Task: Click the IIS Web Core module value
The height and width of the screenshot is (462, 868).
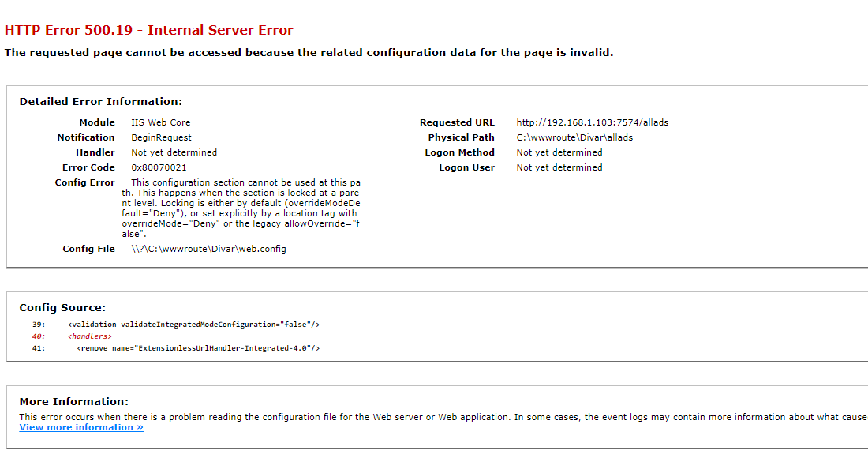Action: click(x=160, y=122)
